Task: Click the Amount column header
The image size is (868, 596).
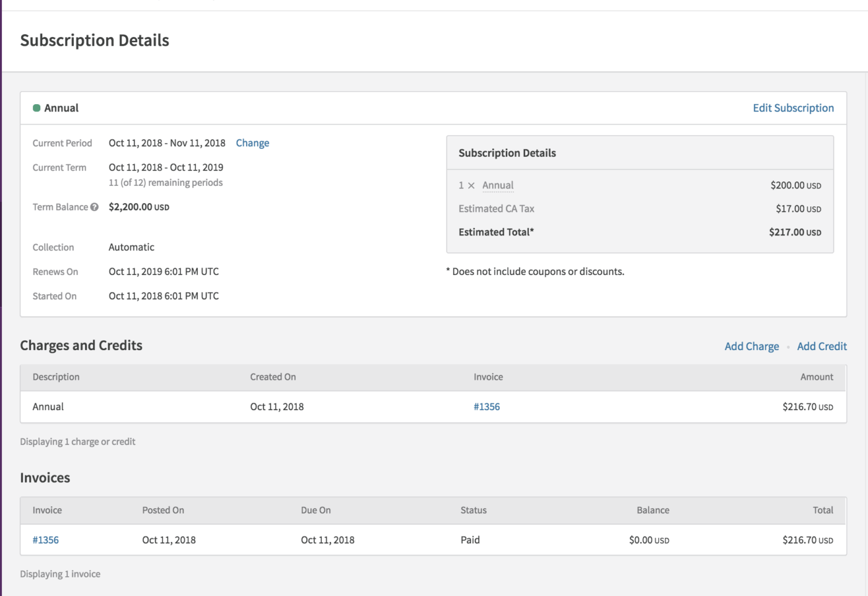Action: [817, 377]
